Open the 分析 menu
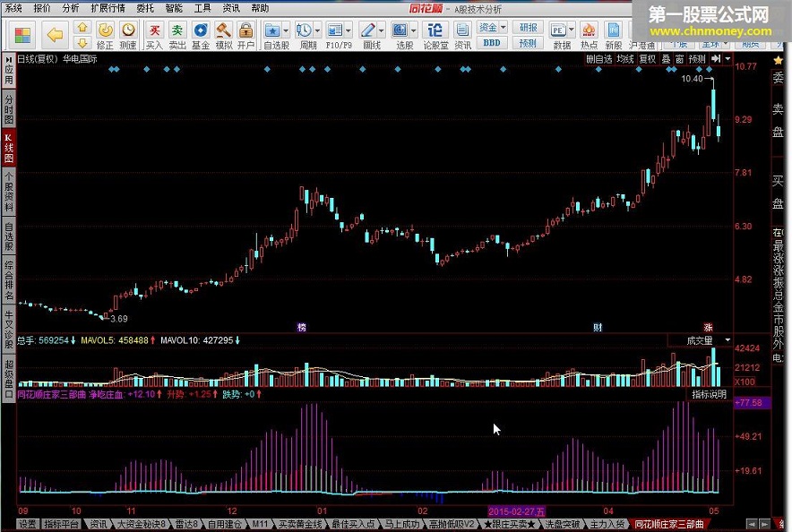792x532 pixels. 71,8
